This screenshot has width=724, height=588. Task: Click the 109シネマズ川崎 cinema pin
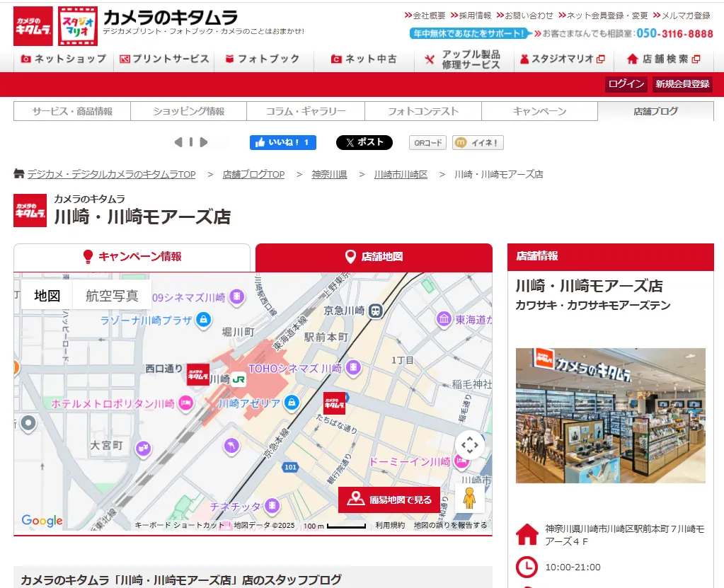[x=237, y=296]
